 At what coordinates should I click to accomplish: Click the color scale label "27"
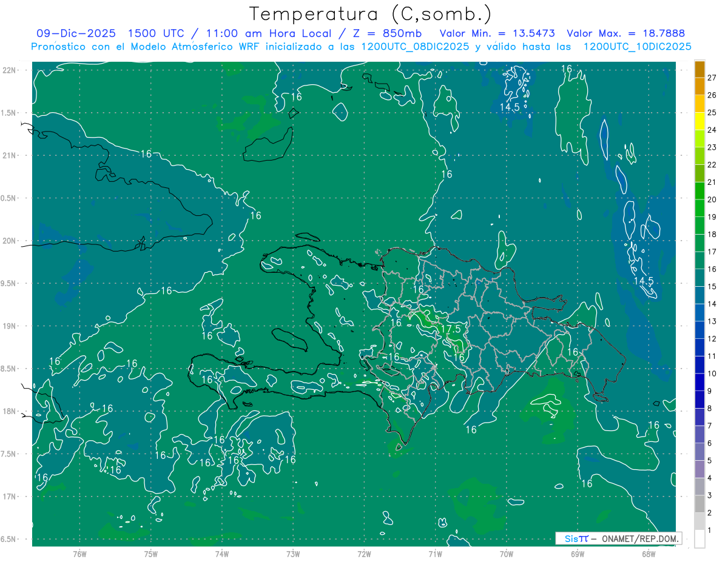[712, 78]
